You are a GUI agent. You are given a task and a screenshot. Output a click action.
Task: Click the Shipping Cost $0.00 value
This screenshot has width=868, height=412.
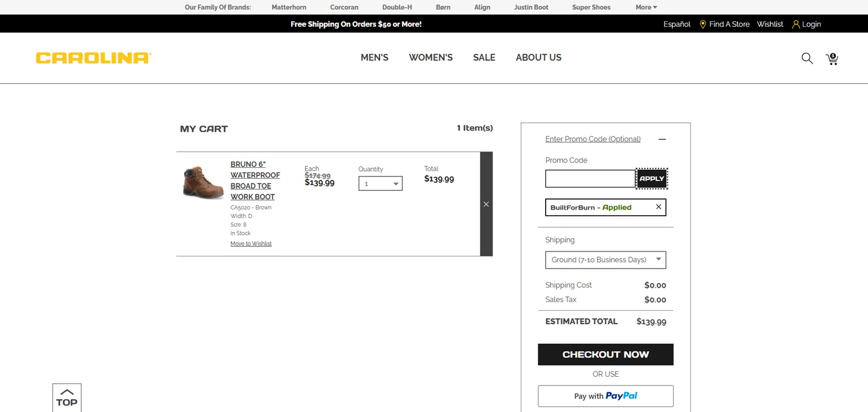pos(655,285)
